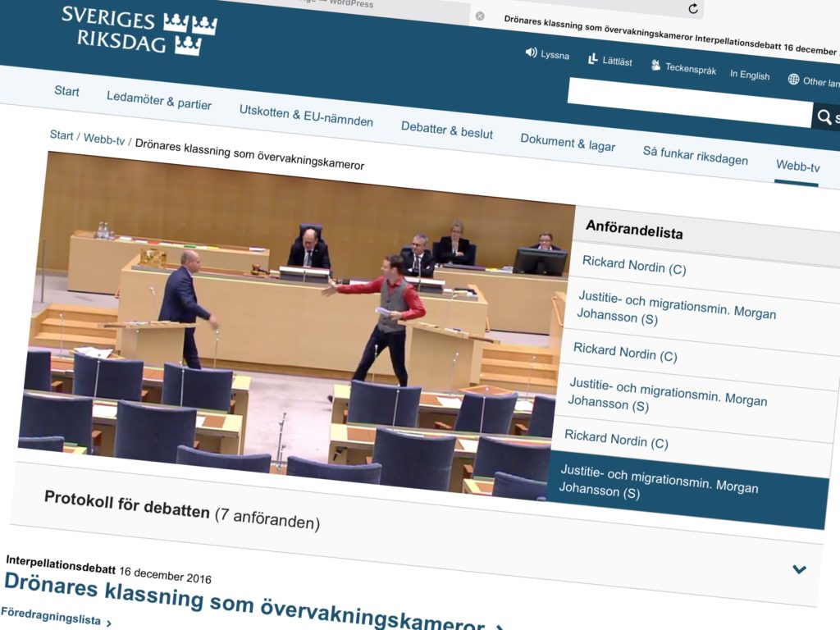Click the Sveriges Riksdag three-crowns logo

[x=139, y=30]
